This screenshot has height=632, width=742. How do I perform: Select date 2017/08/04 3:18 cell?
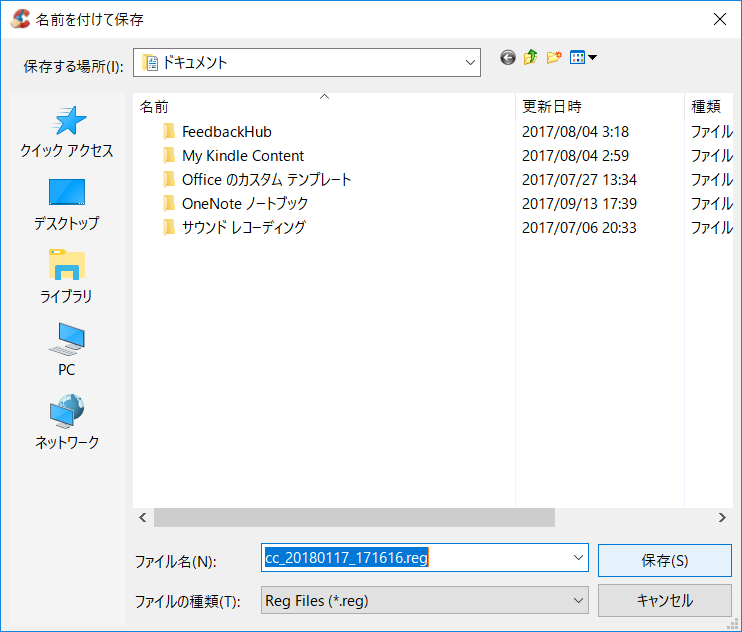coord(575,132)
